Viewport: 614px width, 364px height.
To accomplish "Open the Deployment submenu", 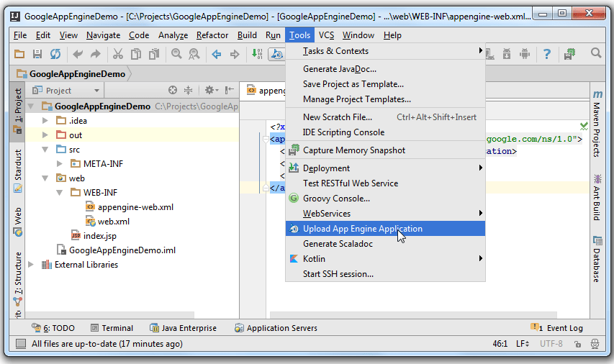I will tap(385, 168).
